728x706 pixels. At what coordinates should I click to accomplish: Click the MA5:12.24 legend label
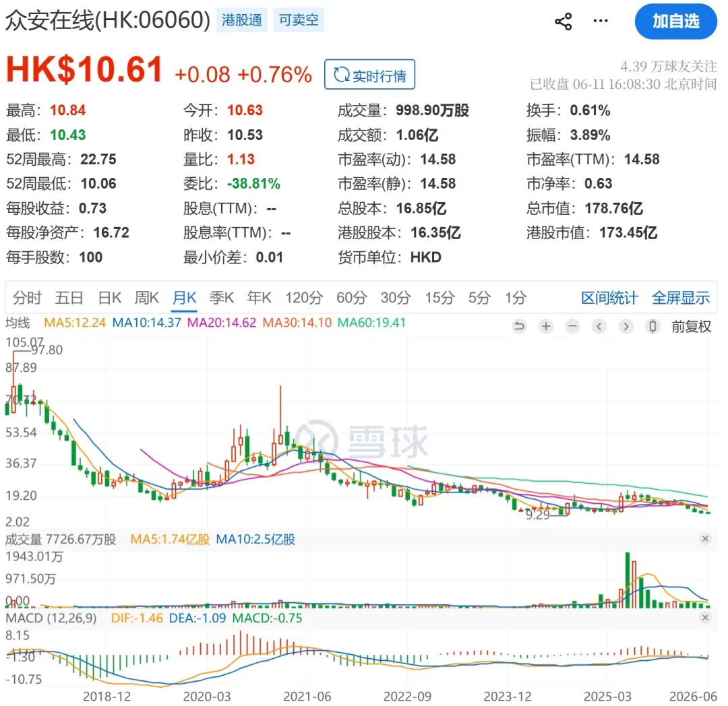click(x=75, y=323)
